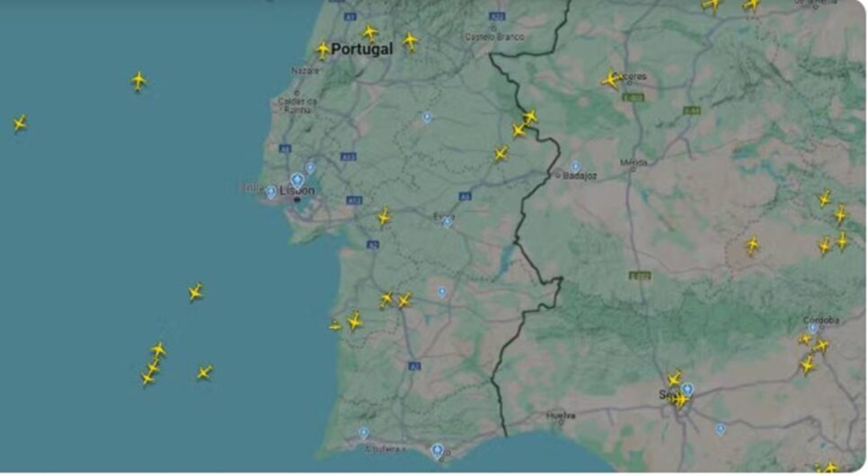Select the airport pin near Badajoz
This screenshot has height=476, width=868.
[x=575, y=166]
